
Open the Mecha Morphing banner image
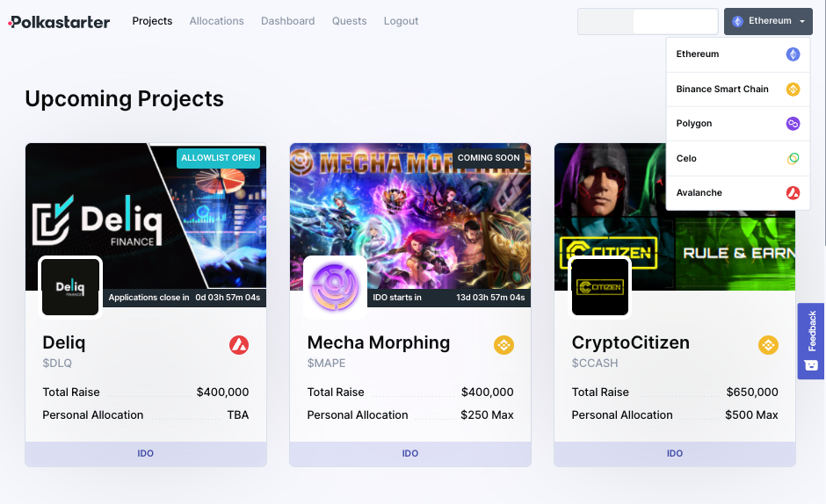(x=410, y=216)
